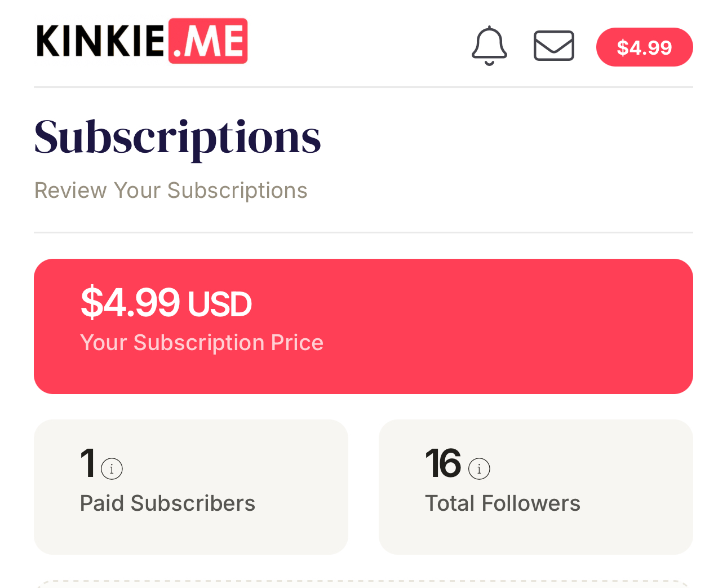Click the Review Your Subscriptions subtitle
Viewport: 727px width, 588px height.
(171, 191)
